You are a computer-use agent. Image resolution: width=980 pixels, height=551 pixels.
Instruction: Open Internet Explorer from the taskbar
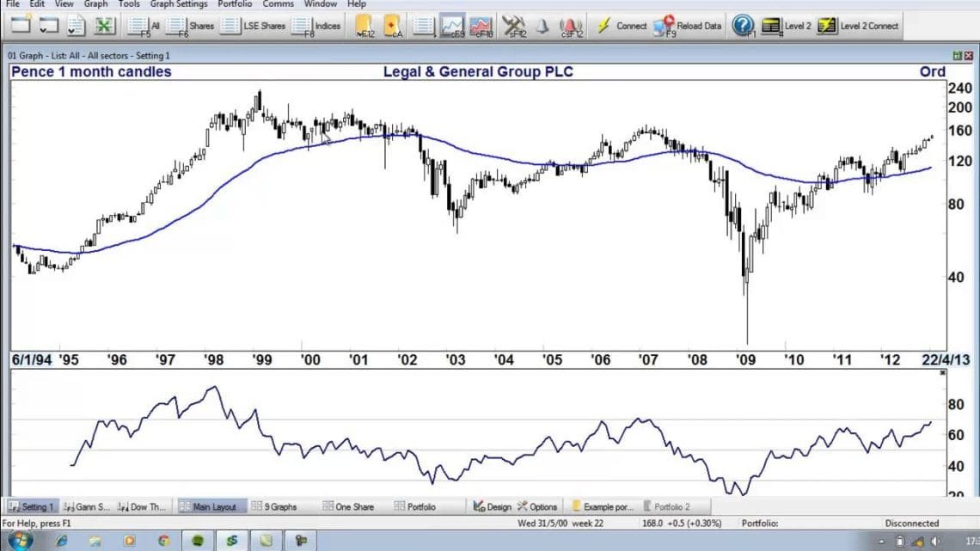(x=62, y=541)
